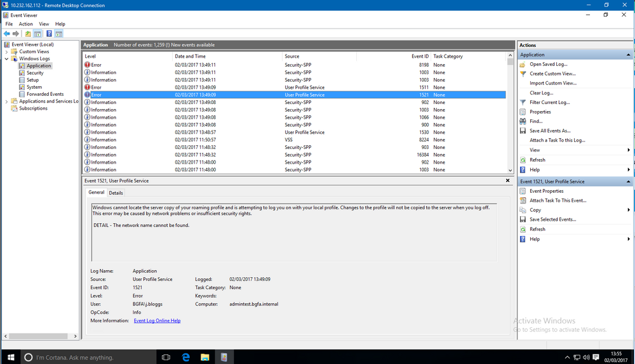Expand Applications and Services Logs node
The image size is (635, 364).
point(6,101)
